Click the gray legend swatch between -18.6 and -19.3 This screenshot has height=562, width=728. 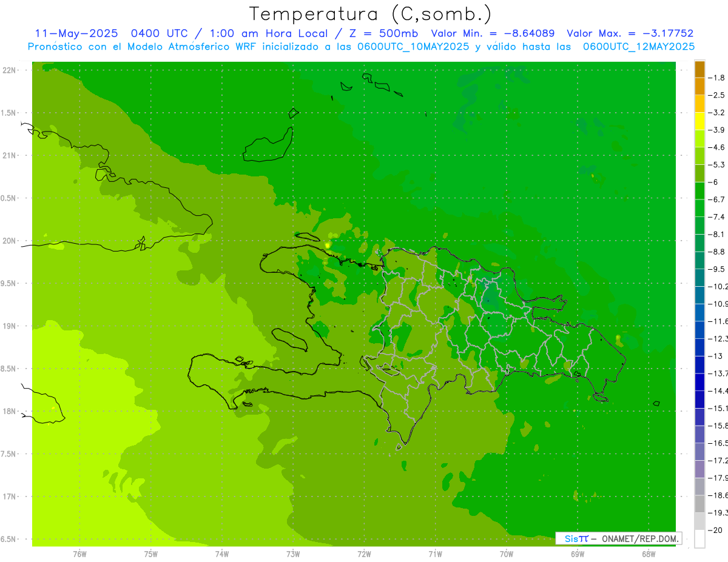point(699,504)
